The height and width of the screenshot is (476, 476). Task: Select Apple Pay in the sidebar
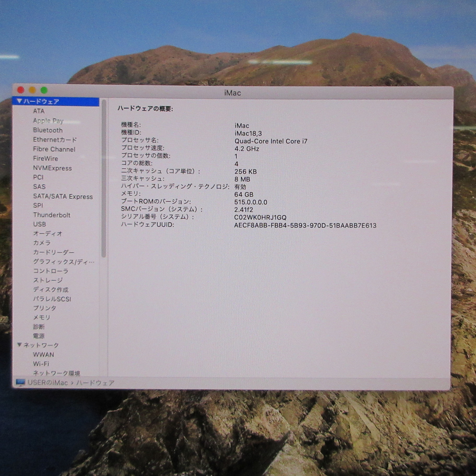coord(48,121)
